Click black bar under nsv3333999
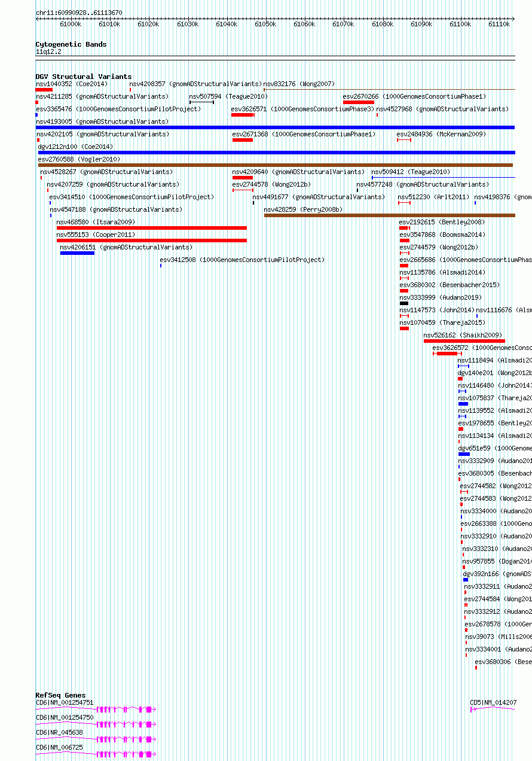 pos(404,303)
